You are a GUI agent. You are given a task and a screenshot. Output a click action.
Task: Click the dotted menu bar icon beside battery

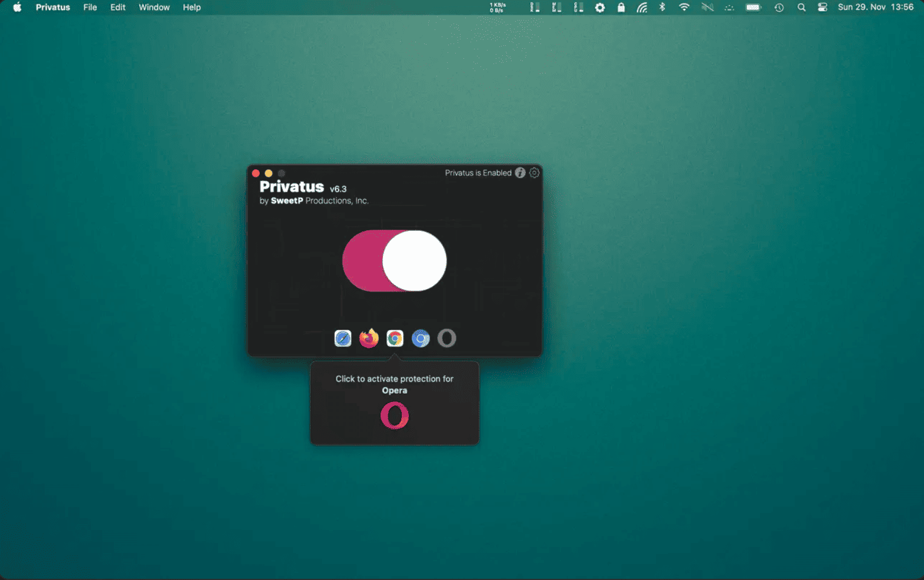pos(729,8)
